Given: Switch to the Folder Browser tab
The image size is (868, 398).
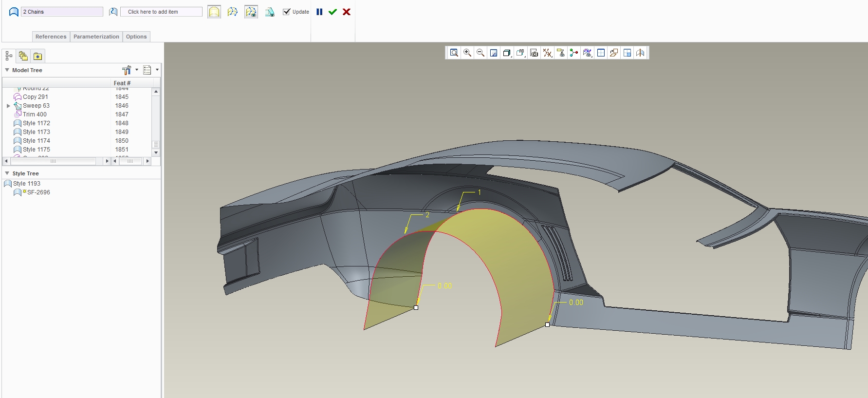Looking at the screenshot, I should coord(23,56).
